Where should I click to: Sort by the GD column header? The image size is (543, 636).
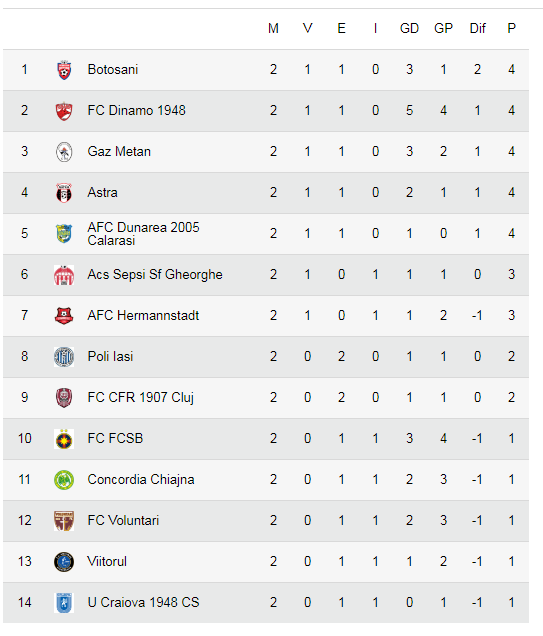pos(409,28)
